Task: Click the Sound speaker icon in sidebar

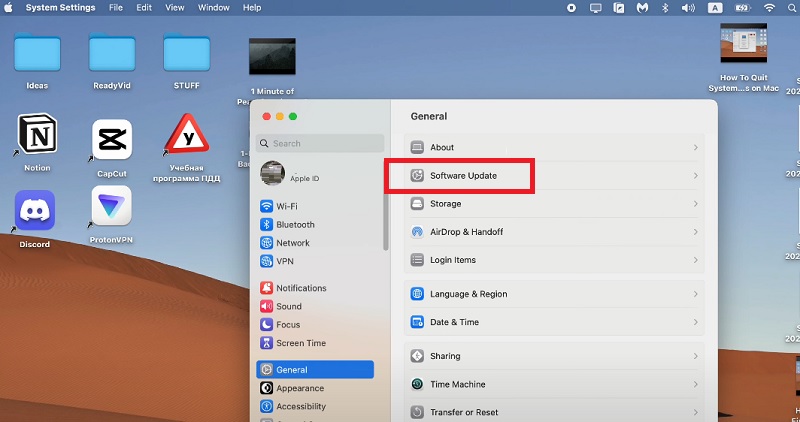Action: coord(266,306)
